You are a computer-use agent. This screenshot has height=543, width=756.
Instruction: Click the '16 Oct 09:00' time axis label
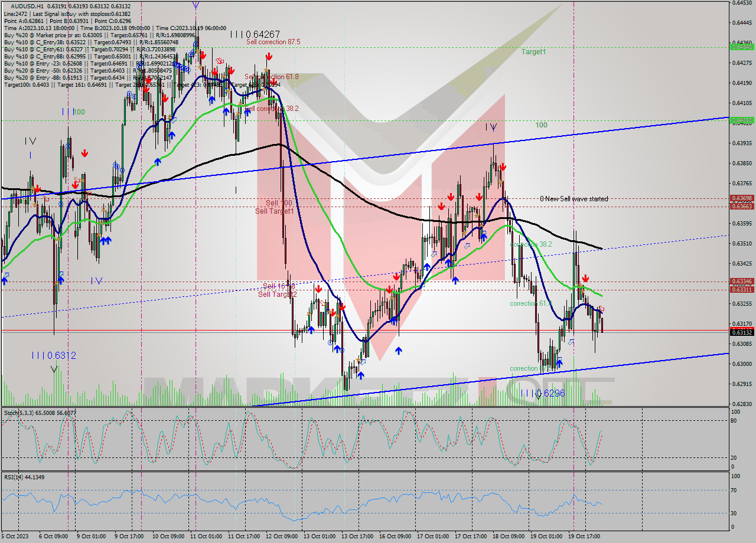(x=395, y=537)
